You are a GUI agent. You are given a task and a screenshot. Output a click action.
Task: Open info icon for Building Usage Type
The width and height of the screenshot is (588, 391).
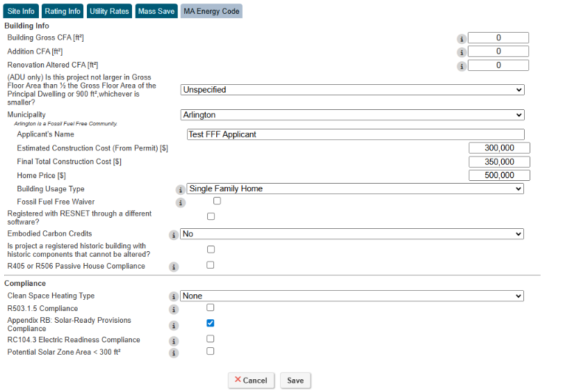click(181, 190)
